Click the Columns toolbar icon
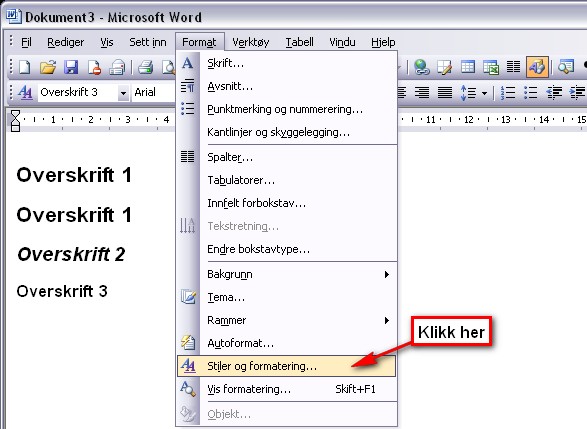 (513, 67)
